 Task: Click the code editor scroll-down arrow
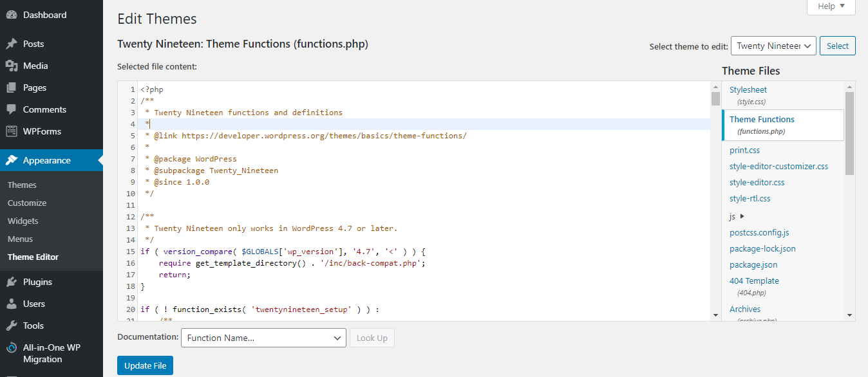tap(715, 315)
